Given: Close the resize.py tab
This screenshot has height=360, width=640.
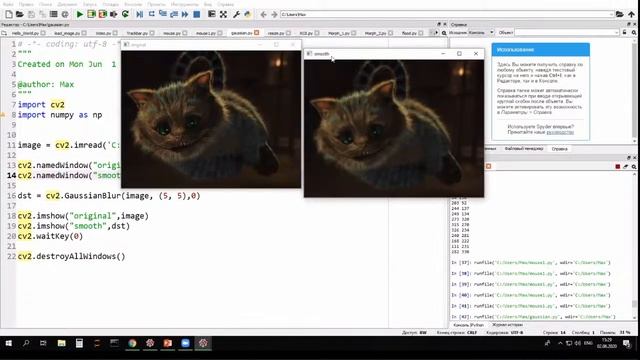Looking at the screenshot, I should click(x=288, y=33).
